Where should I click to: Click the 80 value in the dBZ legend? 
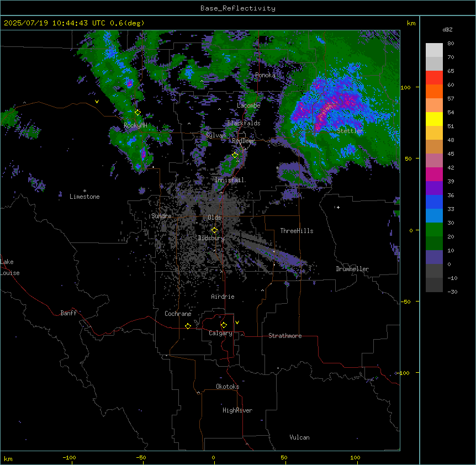coord(451,44)
